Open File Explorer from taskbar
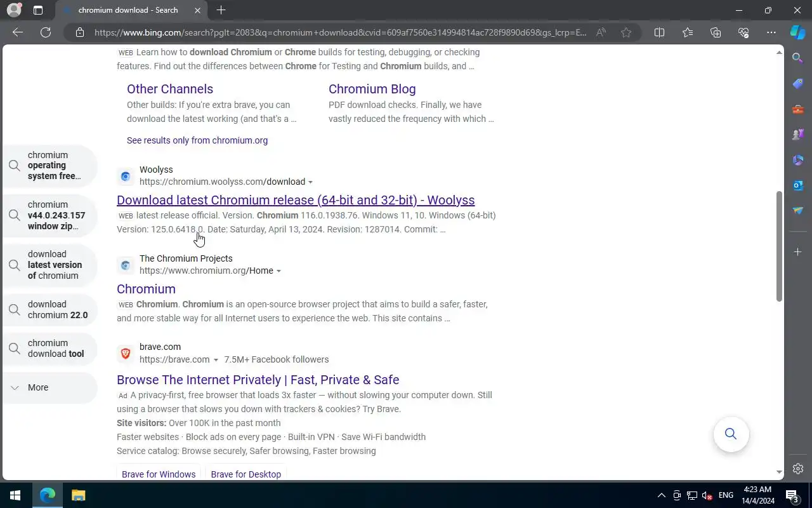Viewport: 812px width, 508px height. [x=78, y=495]
